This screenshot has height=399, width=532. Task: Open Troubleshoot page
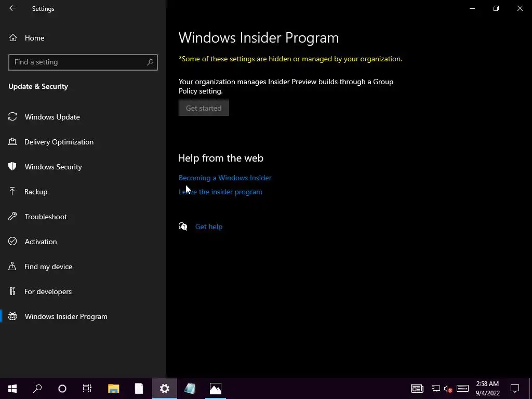click(46, 217)
